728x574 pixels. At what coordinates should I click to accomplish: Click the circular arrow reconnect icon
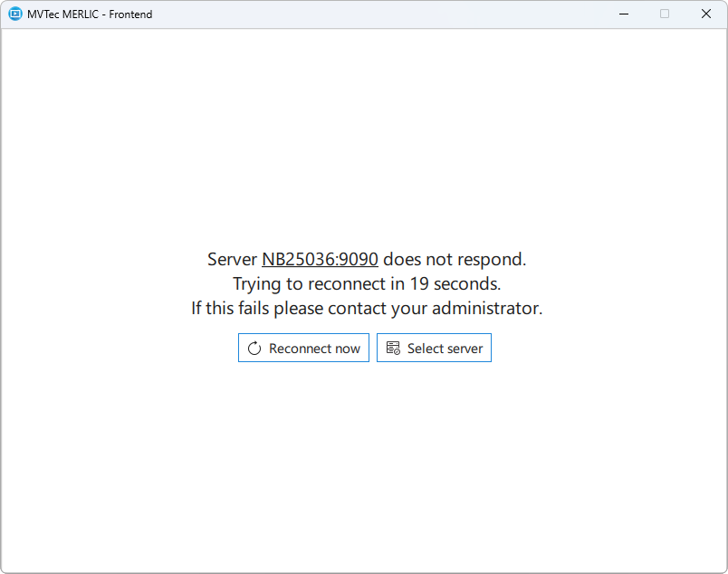point(254,349)
